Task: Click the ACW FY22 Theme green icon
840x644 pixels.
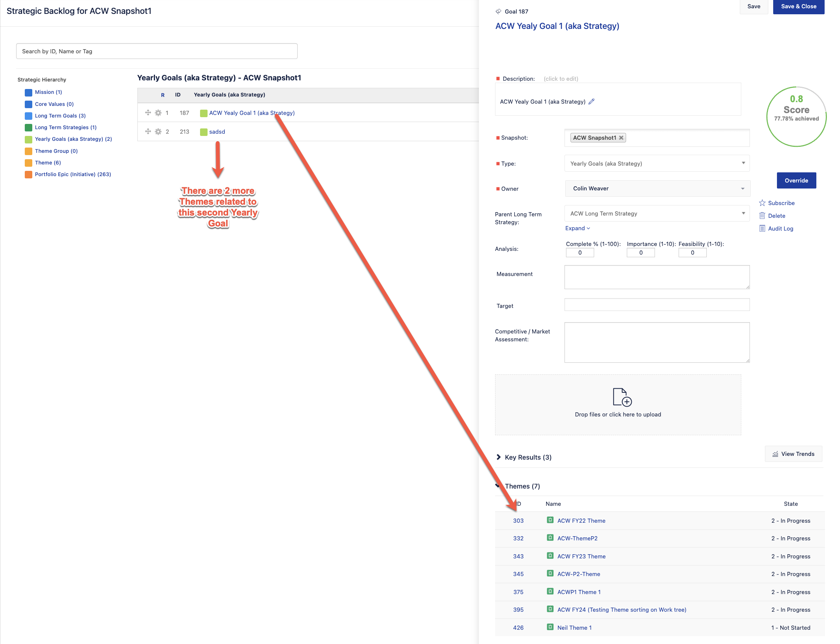Action: [x=550, y=520]
